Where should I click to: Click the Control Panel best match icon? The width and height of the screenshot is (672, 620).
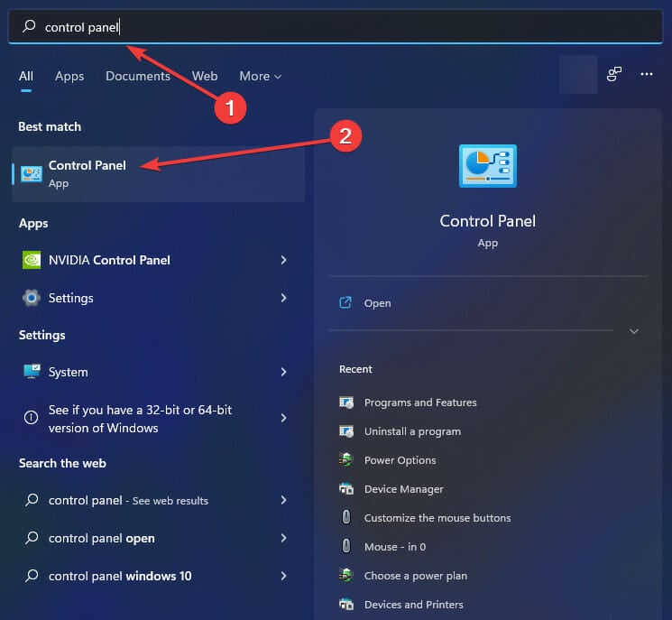pos(32,174)
